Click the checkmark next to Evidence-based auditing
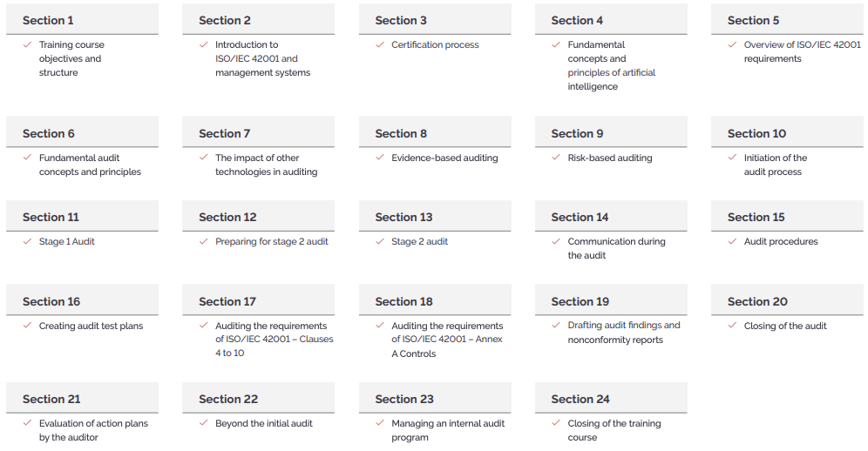Image resolution: width=868 pixels, height=451 pixels. pyautogui.click(x=380, y=158)
